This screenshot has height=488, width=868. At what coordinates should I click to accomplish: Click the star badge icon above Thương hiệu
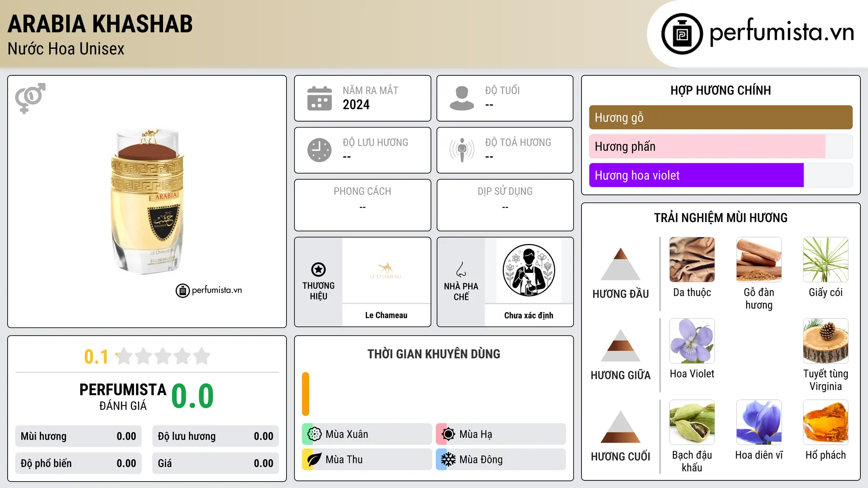tap(318, 269)
